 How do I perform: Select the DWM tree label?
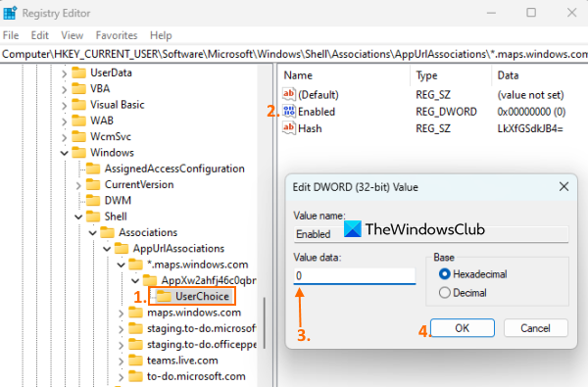(x=118, y=201)
